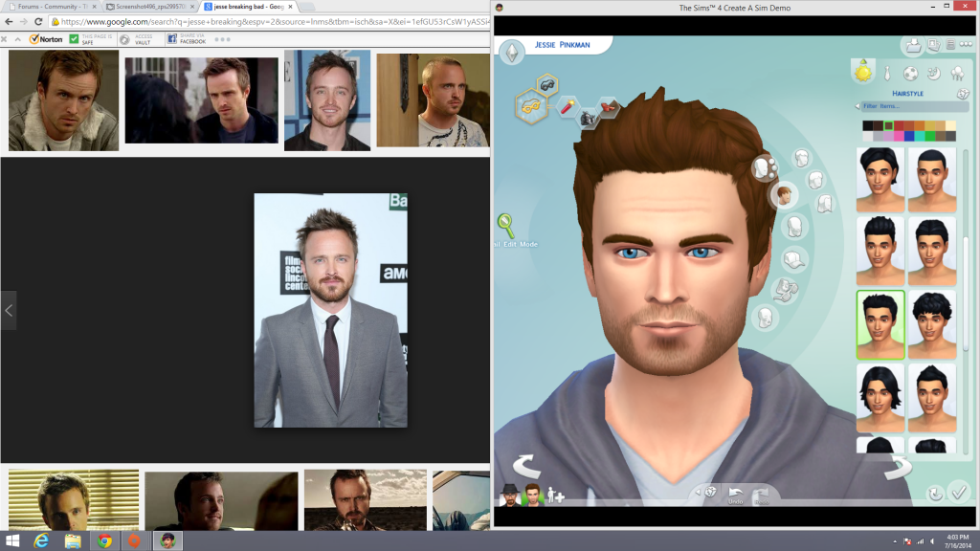
Task: Select the athletic outfit soccer ball icon
Action: (x=912, y=73)
